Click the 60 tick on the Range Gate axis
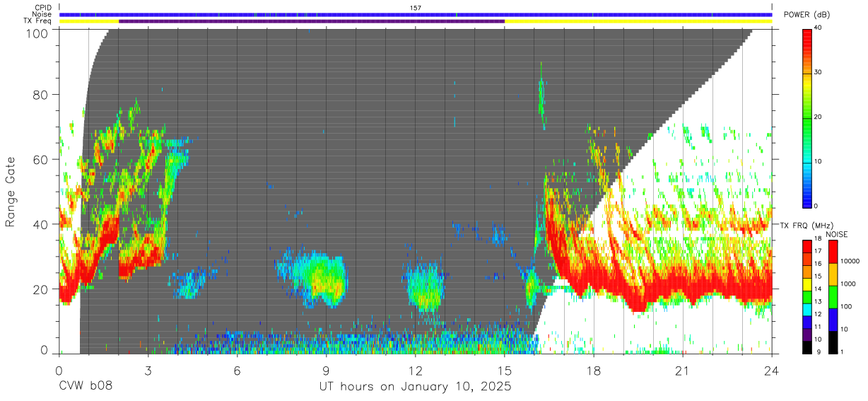The width and height of the screenshot is (868, 401). click(x=42, y=159)
